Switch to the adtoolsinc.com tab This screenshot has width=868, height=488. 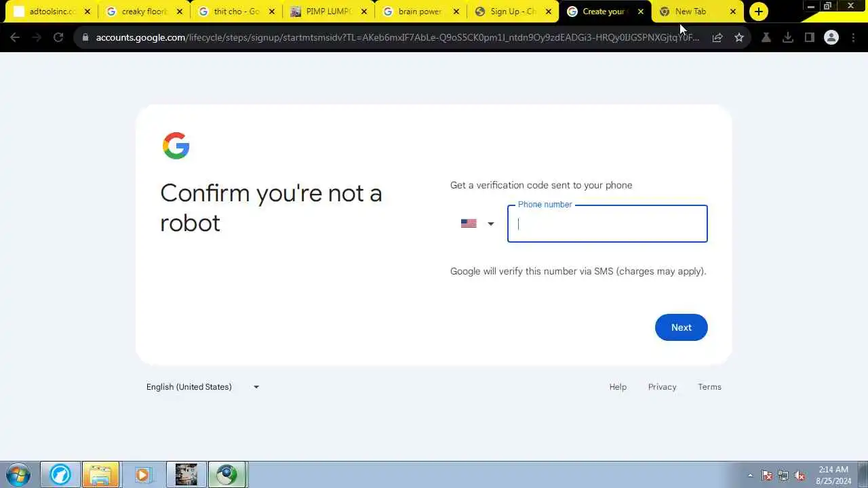(x=52, y=12)
